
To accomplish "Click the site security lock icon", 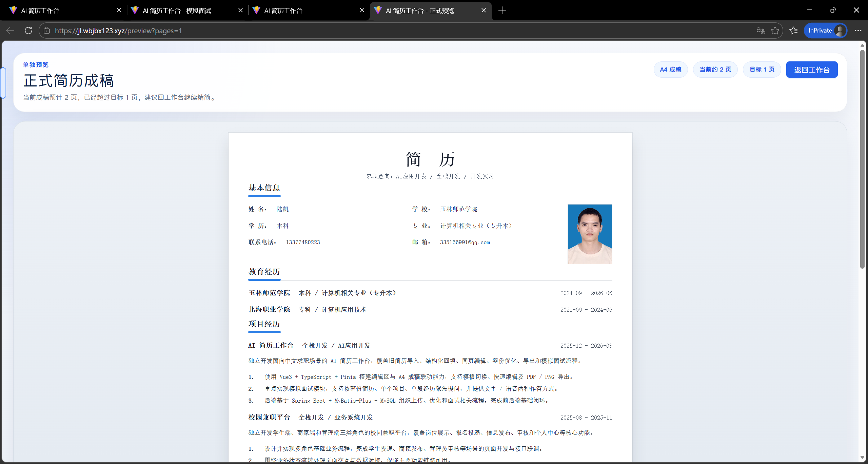I will [47, 31].
